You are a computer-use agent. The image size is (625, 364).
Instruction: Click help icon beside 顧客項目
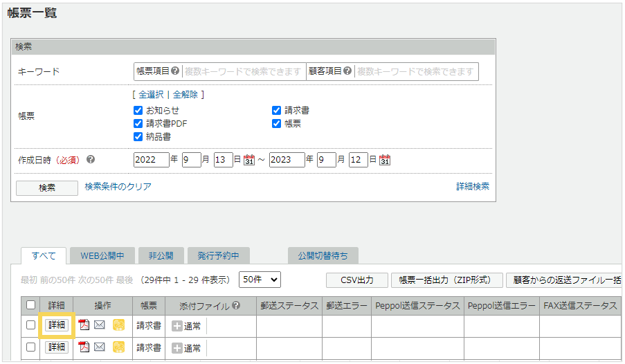(x=347, y=71)
